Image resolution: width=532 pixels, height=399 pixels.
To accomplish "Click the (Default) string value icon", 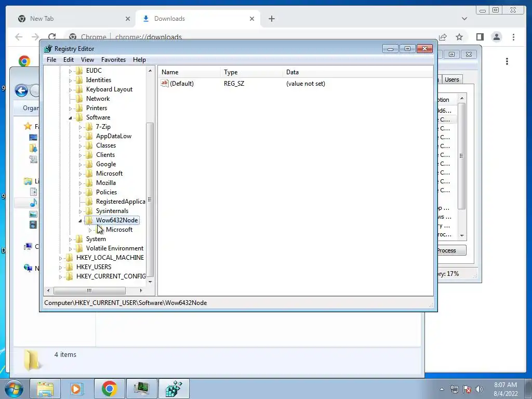I will [165, 84].
